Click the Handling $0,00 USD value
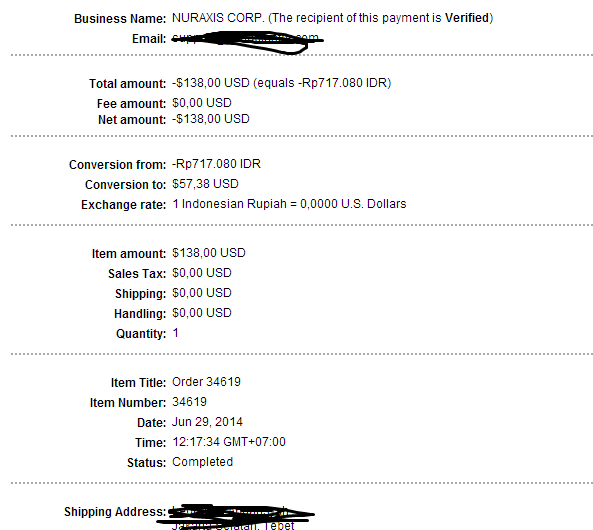Image resolution: width=593 pixels, height=530 pixels. tap(202, 313)
